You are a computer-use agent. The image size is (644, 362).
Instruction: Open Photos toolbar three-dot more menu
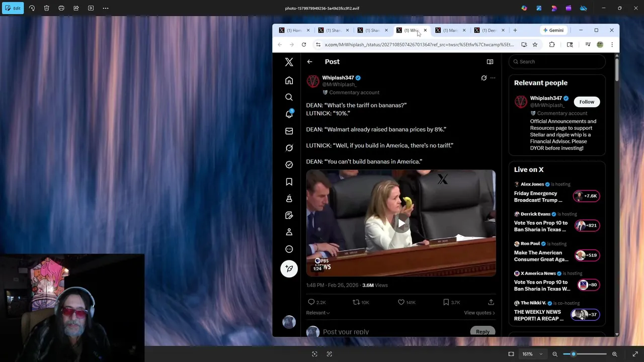pyautogui.click(x=106, y=8)
